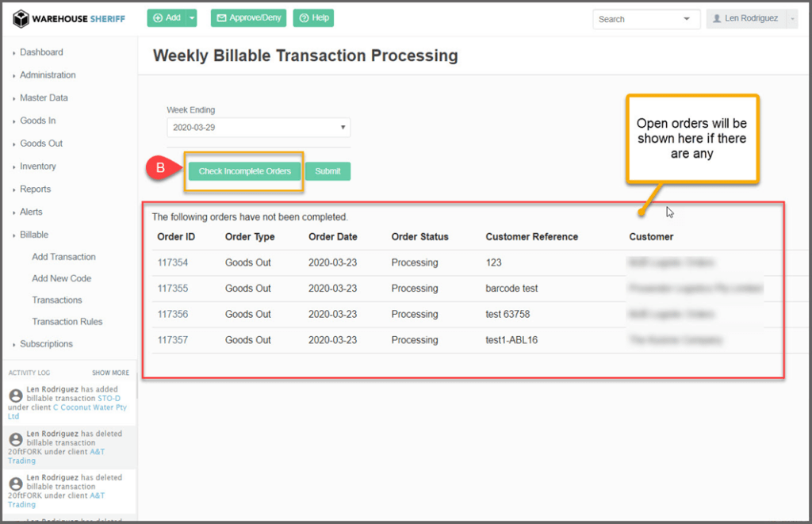The width and height of the screenshot is (812, 524).
Task: Click the Check Incomplete Orders button
Action: click(x=244, y=171)
